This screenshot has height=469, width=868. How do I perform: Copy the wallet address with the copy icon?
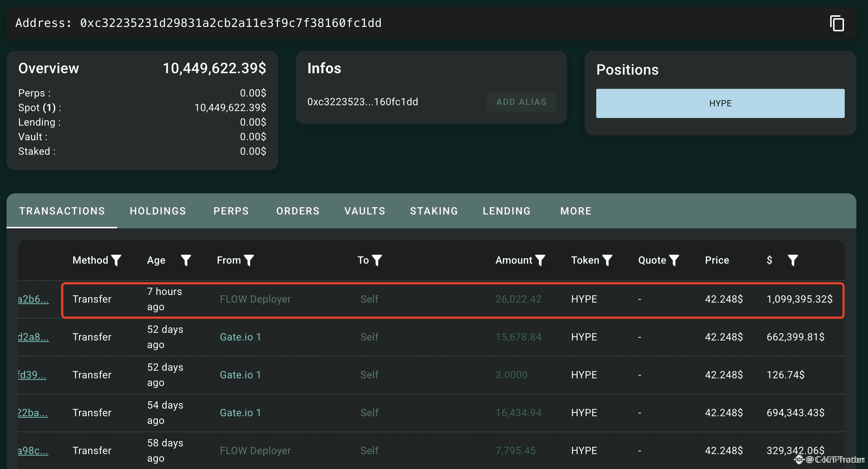point(837,24)
